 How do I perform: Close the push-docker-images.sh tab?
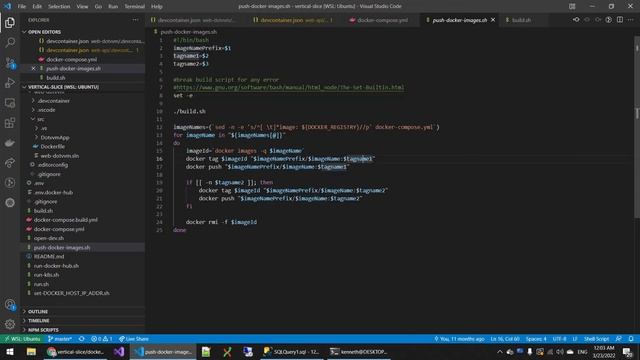coord(493,20)
